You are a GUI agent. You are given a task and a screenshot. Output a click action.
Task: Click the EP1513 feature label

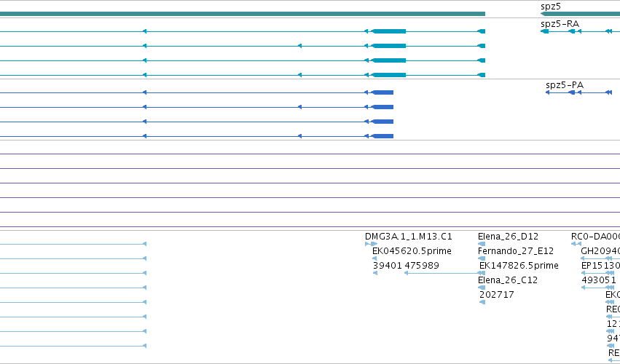(600, 266)
